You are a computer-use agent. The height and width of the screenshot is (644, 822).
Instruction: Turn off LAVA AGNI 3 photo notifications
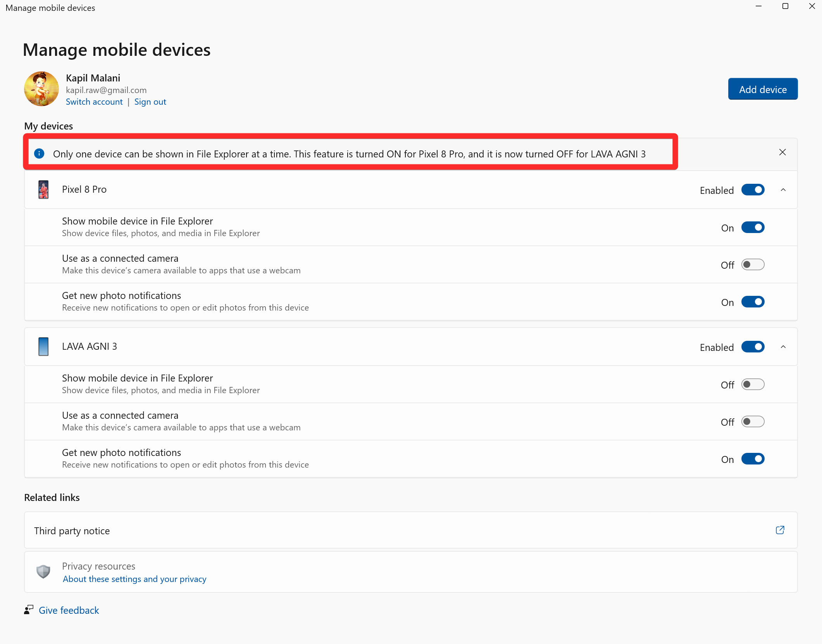(753, 459)
